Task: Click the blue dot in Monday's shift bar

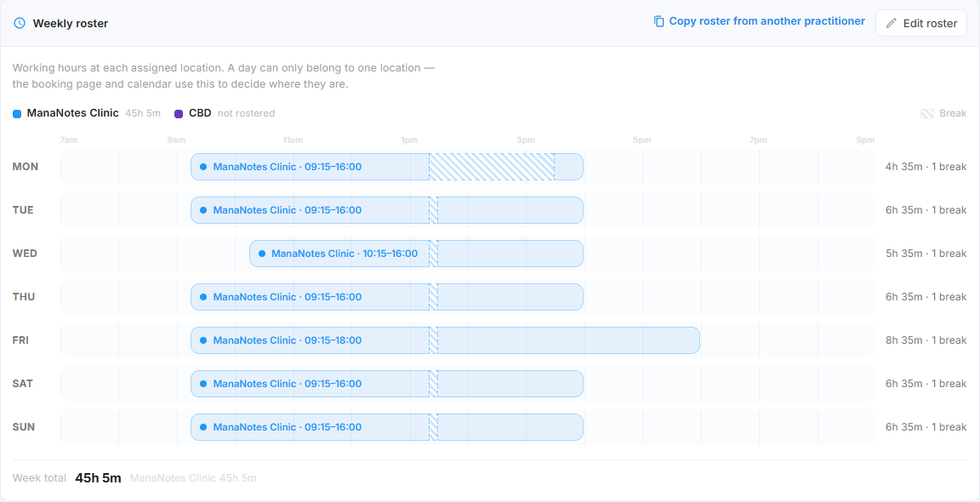Action: tap(203, 167)
